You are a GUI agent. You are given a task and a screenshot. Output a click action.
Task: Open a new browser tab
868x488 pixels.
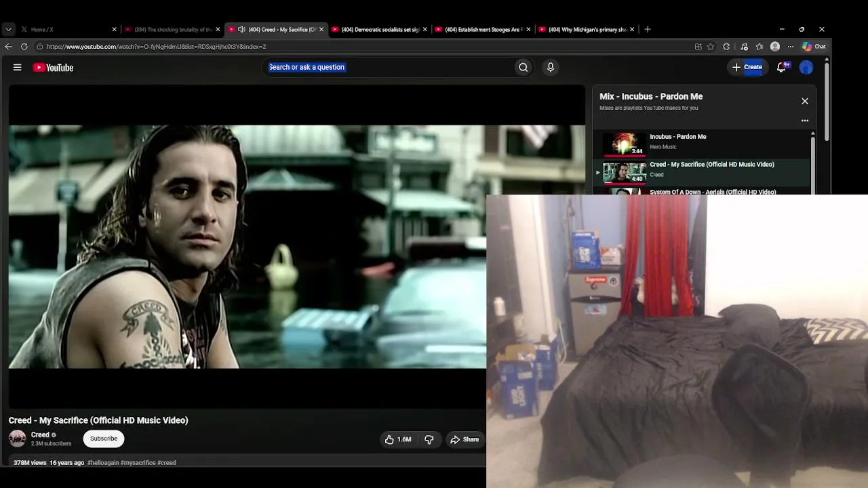[x=648, y=29]
